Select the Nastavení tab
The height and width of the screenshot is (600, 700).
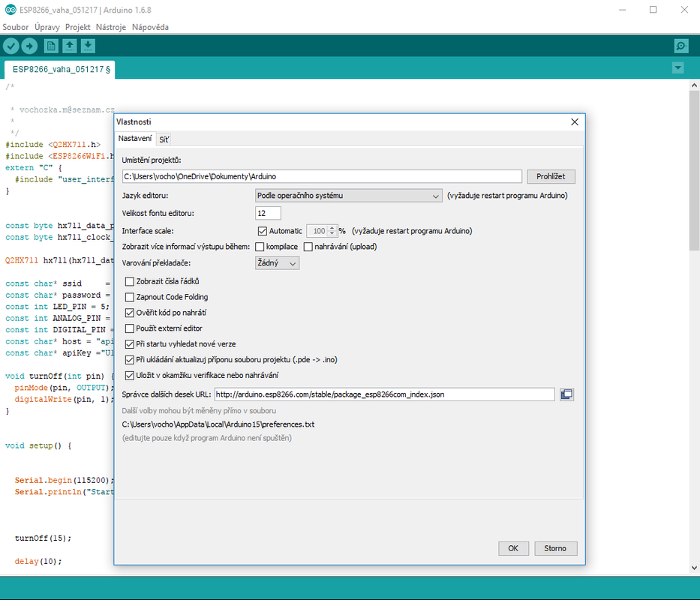tap(135, 139)
